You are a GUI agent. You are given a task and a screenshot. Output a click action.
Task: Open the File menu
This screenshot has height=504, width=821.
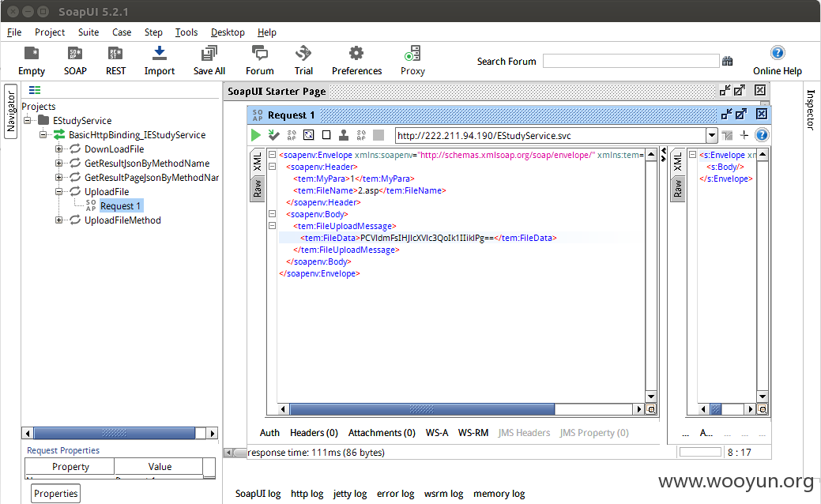pos(14,32)
